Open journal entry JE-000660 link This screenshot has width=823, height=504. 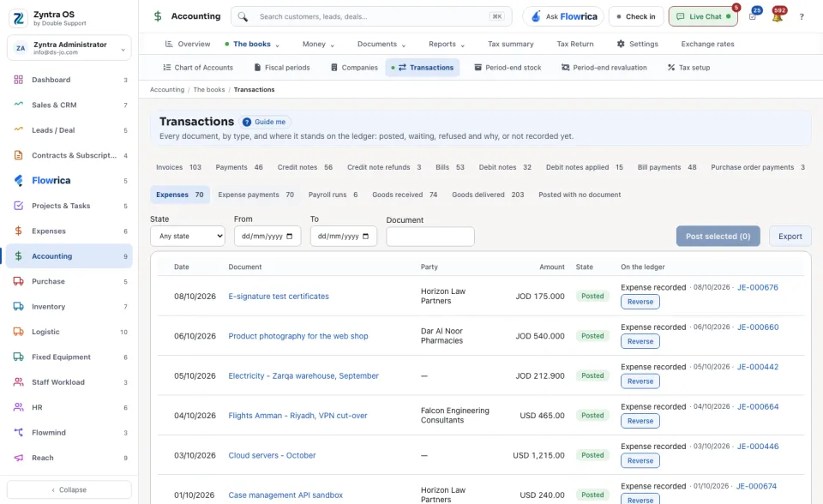(758, 327)
